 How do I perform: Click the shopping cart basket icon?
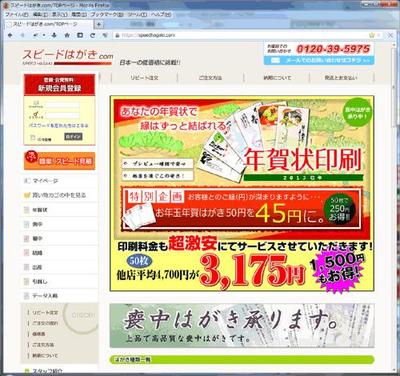(x=27, y=195)
